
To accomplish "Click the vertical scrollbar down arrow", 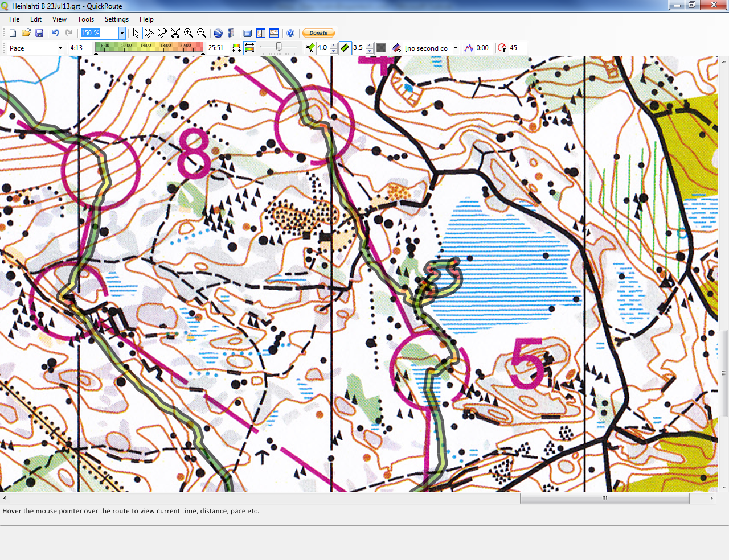I will point(723,488).
